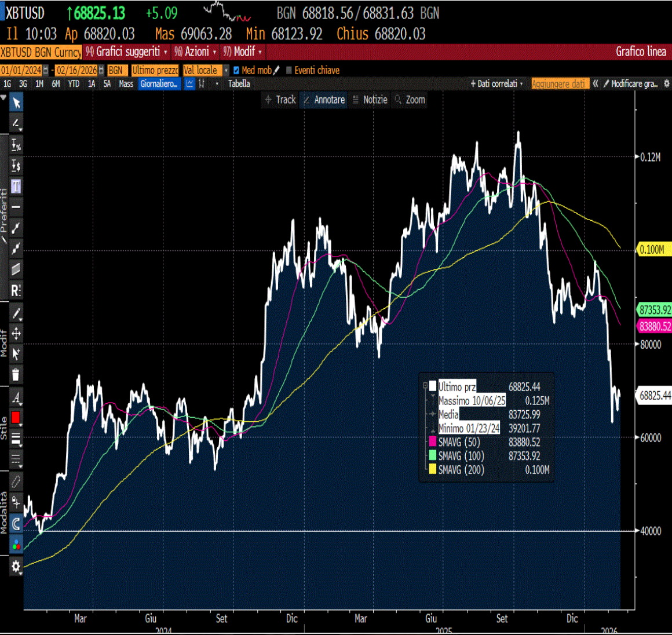Click the Annotare button

324,100
